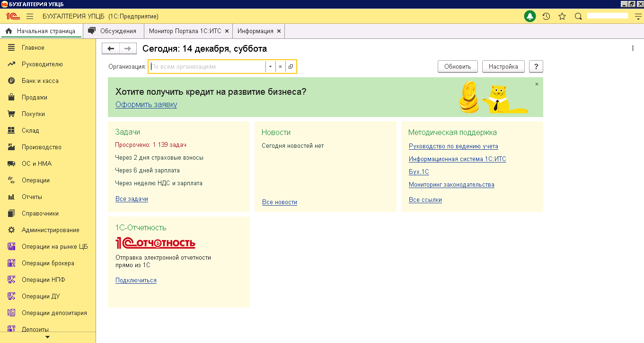644x343 pixels.
Task: Open Информационная система 1С:ИТС link
Action: point(457,159)
